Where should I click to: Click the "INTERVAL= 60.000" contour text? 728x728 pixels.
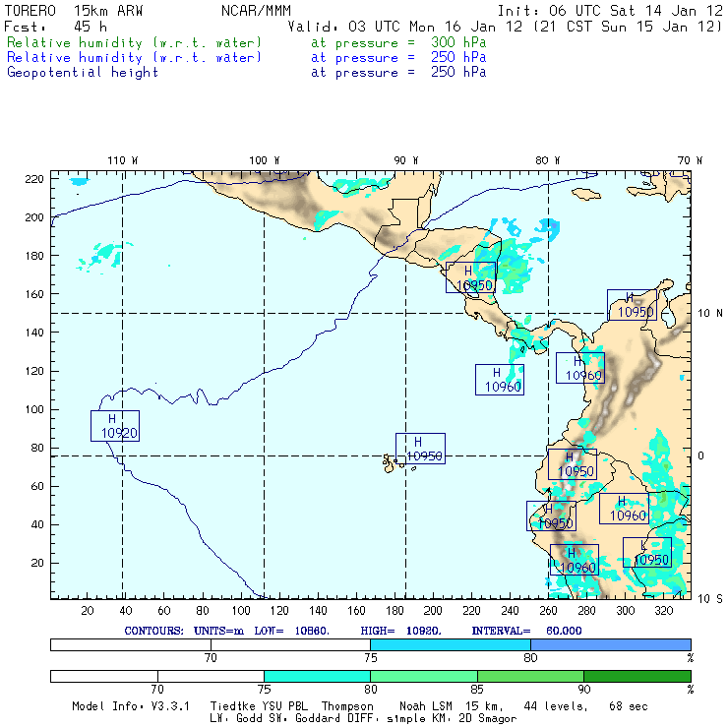(526, 631)
